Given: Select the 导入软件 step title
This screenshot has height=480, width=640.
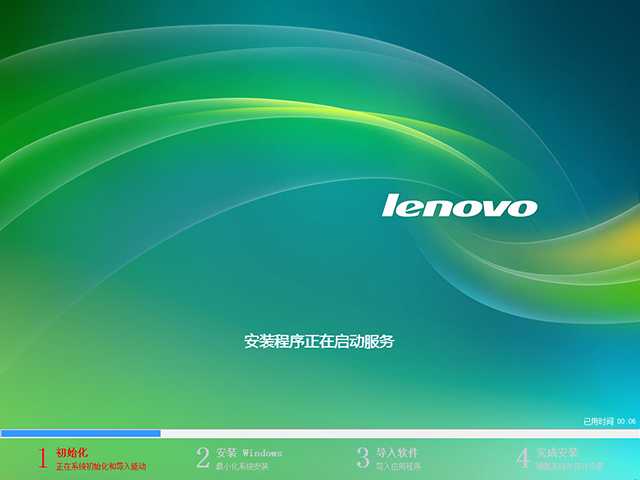Looking at the screenshot, I should [x=396, y=453].
